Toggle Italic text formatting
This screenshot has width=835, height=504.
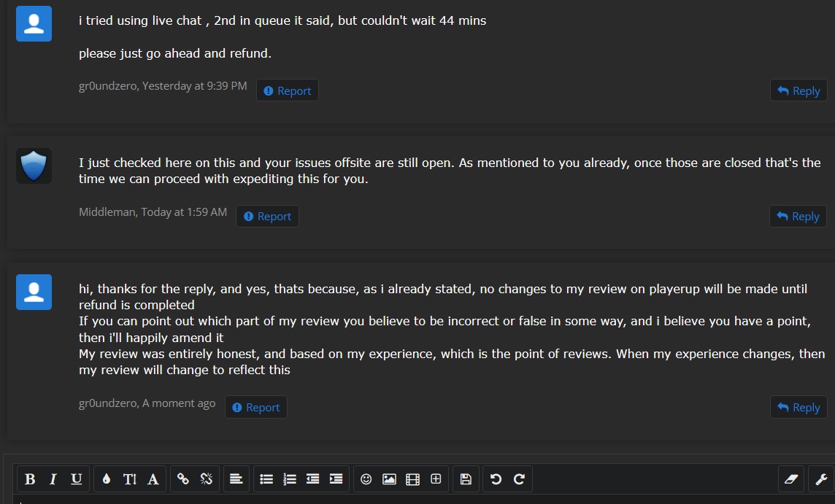[53, 479]
